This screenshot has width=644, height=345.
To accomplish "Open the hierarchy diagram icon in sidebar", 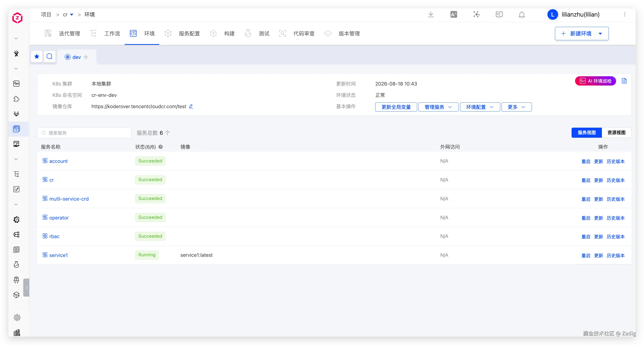I will tap(17, 234).
